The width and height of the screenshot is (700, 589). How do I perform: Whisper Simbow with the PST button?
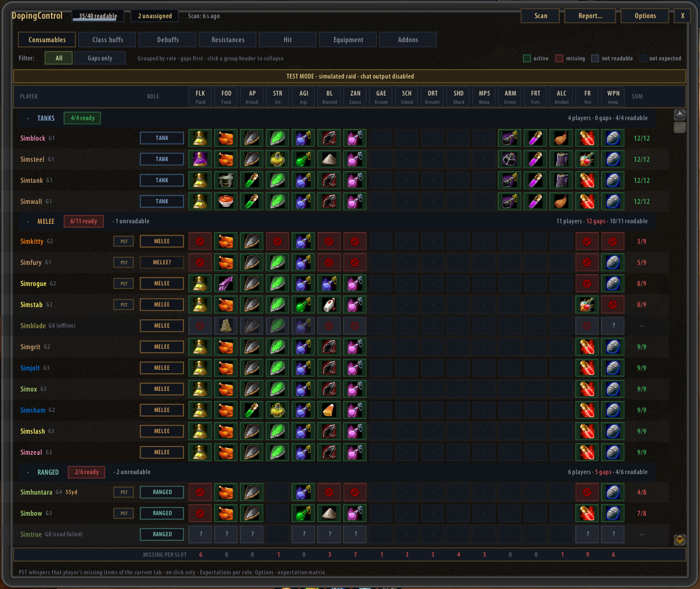(x=124, y=513)
